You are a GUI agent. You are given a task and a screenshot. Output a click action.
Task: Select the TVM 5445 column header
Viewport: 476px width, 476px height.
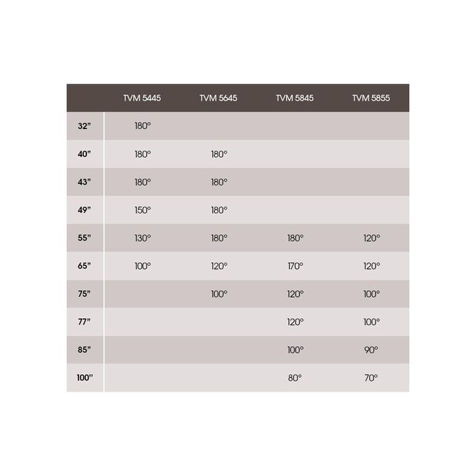tap(142, 98)
